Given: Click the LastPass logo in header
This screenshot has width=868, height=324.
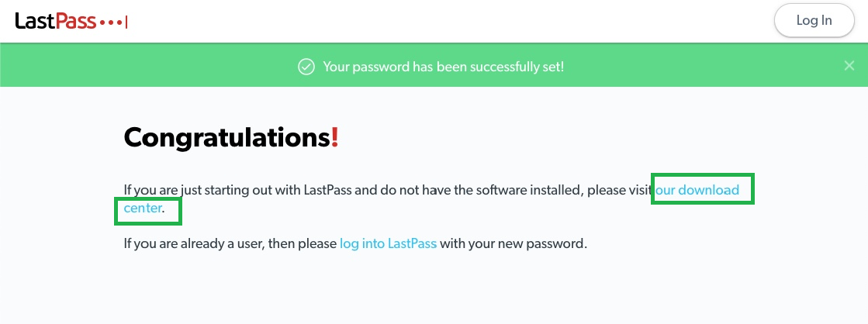Looking at the screenshot, I should pos(71,21).
